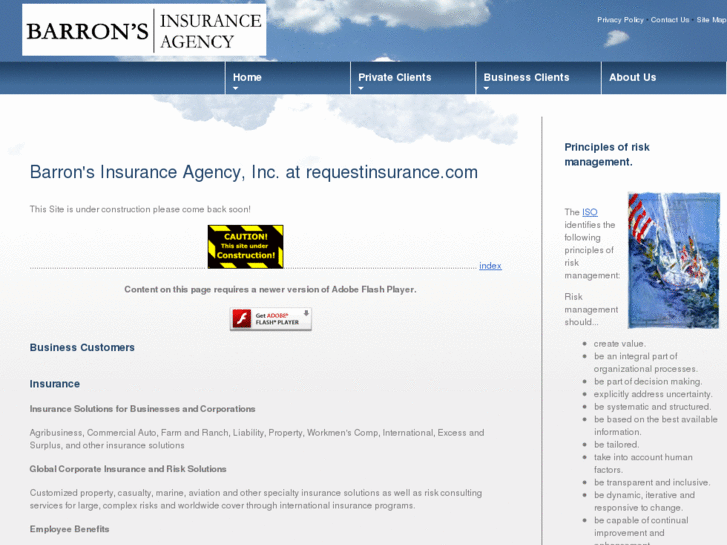Viewport: 727px width, 545px height.
Task: Open the Private Clients menu
Action: (395, 77)
